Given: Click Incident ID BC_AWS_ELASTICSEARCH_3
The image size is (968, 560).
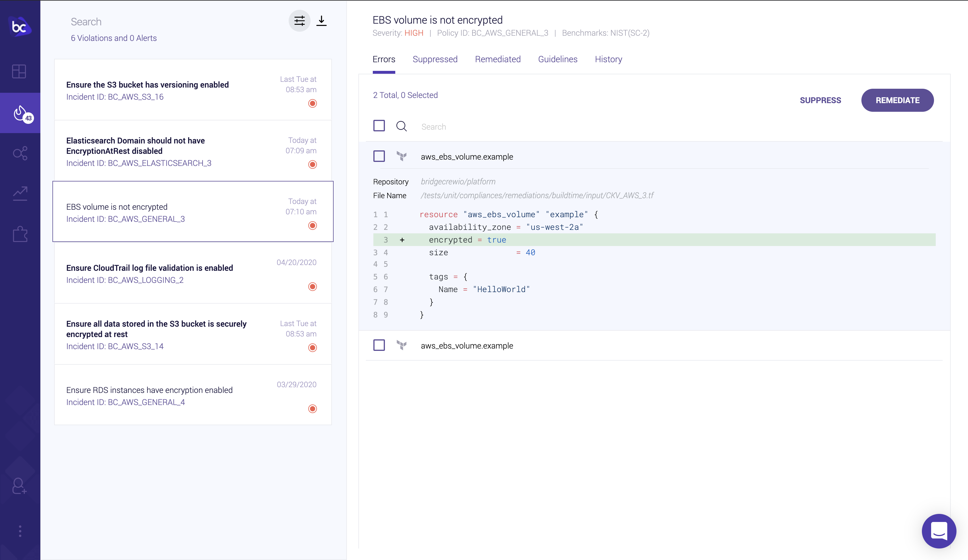Looking at the screenshot, I should pyautogui.click(x=139, y=163).
